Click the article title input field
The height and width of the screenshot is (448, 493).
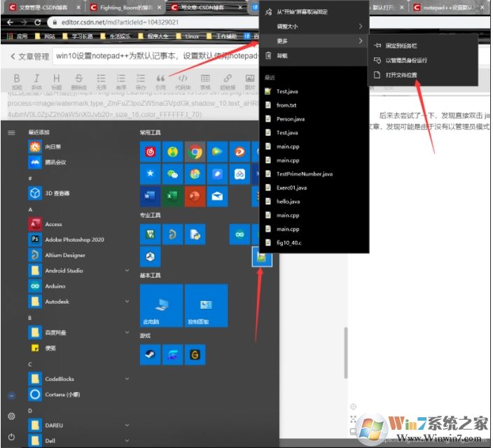[157, 56]
